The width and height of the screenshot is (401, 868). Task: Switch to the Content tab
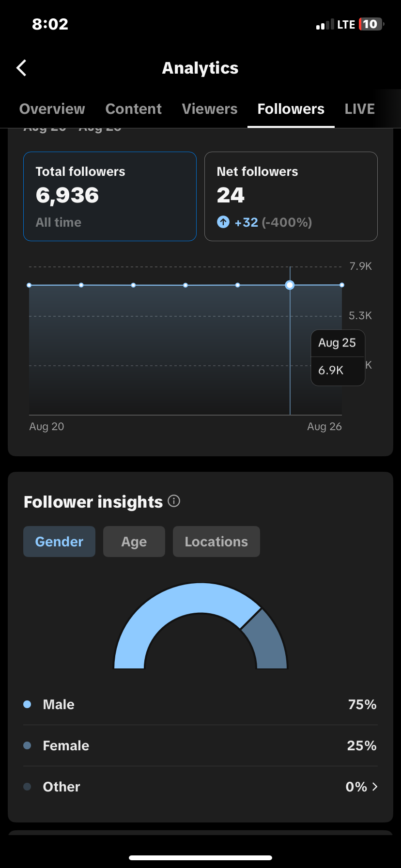[134, 109]
